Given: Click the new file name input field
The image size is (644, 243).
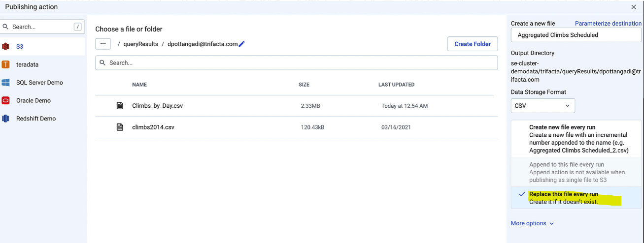Looking at the screenshot, I should 576,35.
